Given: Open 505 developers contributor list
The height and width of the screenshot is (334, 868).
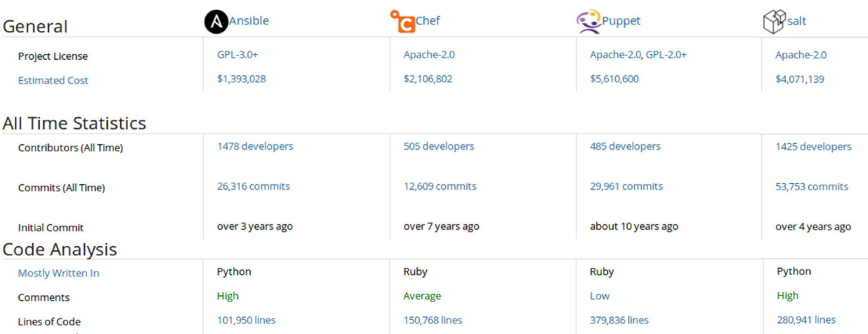Looking at the screenshot, I should point(439,146).
